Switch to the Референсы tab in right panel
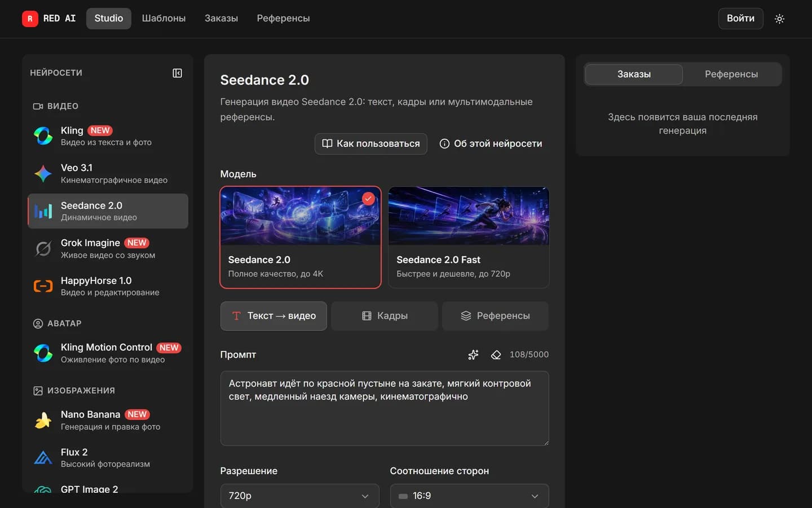This screenshot has width=812, height=508. 731,74
